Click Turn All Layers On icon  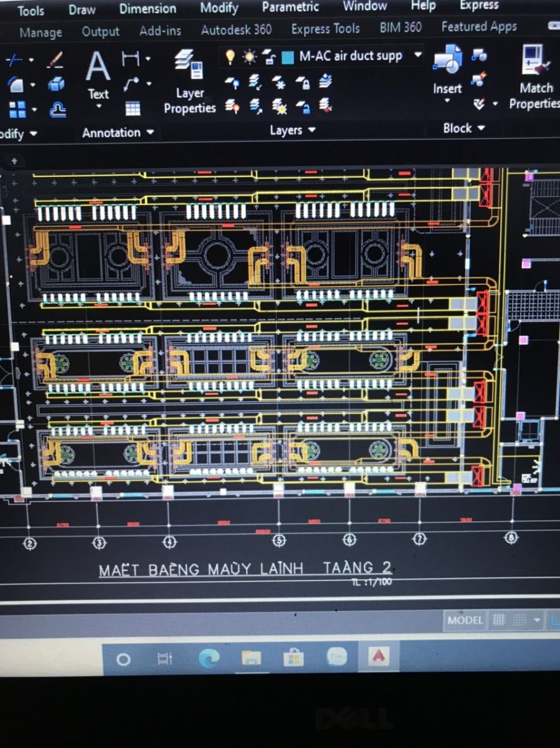point(232,106)
